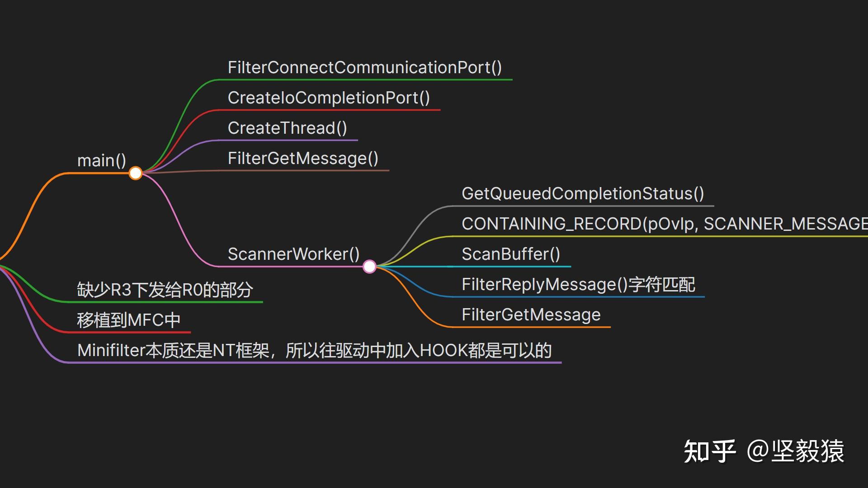Viewport: 868px width, 488px height.
Task: Select the 缺少R3下发给R0的部分 node
Action: tap(165, 290)
